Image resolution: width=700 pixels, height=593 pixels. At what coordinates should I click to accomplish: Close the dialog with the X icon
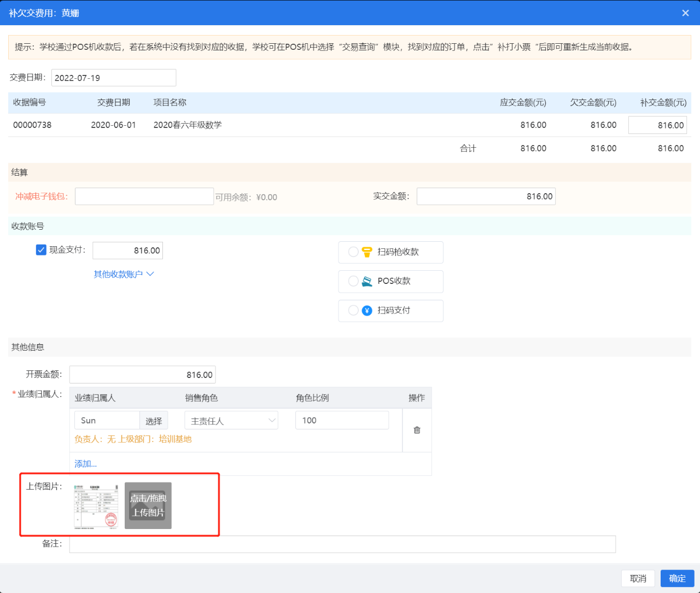(x=685, y=13)
